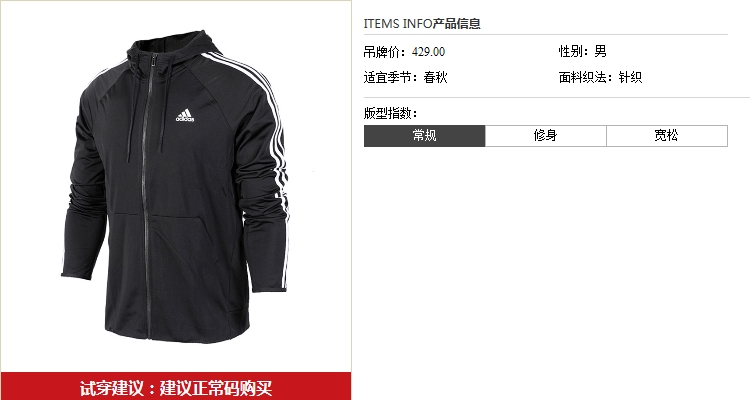Click the jacket's black hood

(x=174, y=47)
